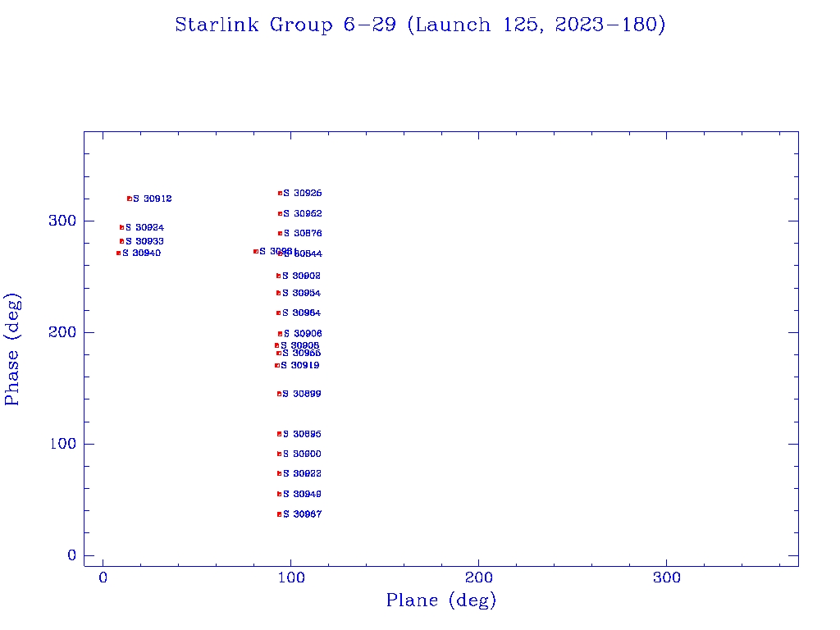
Task: Click the "S 30919" satellite label
Action: coord(300,365)
